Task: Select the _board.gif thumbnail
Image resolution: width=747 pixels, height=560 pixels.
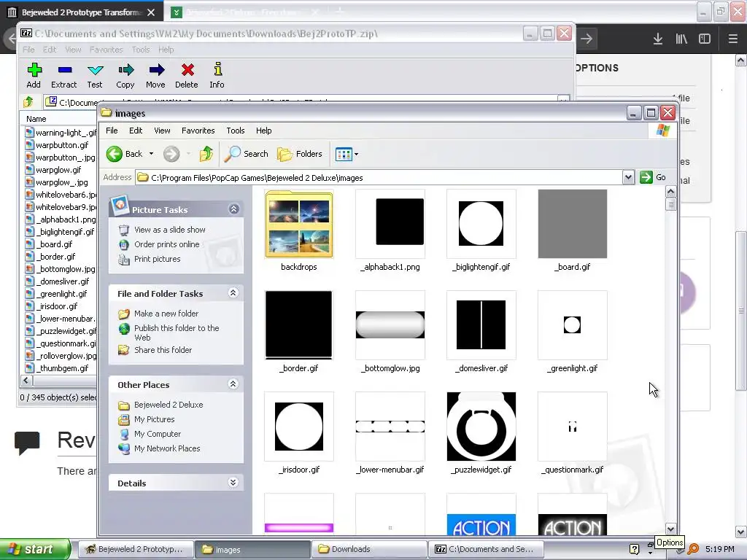Action: 573,224
